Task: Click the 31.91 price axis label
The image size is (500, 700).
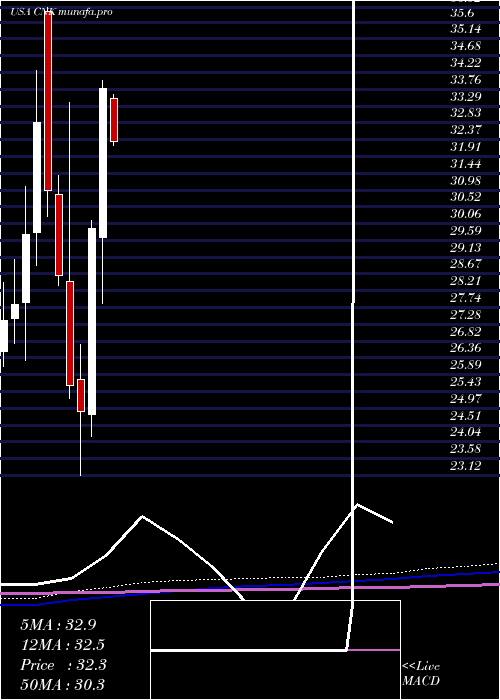Action: pyautogui.click(x=466, y=147)
